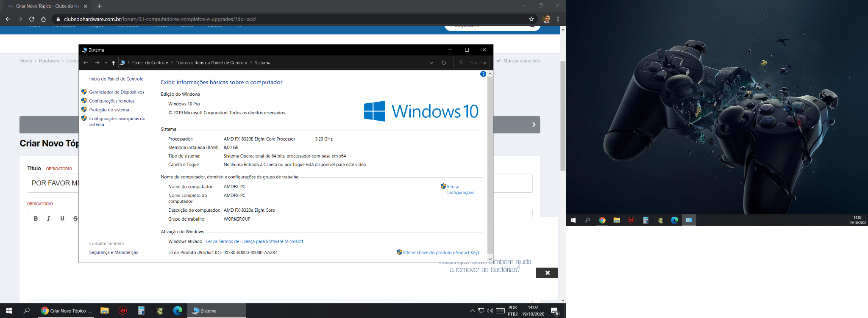The height and width of the screenshot is (318, 868).
Task: Expand the Sistema address bar history dropdown
Action: click(x=431, y=63)
